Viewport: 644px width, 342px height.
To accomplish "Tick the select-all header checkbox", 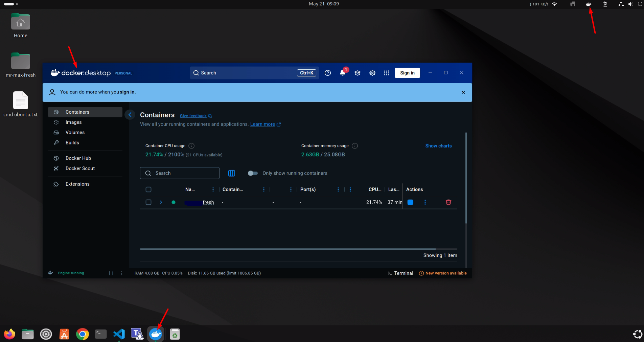I will (148, 189).
